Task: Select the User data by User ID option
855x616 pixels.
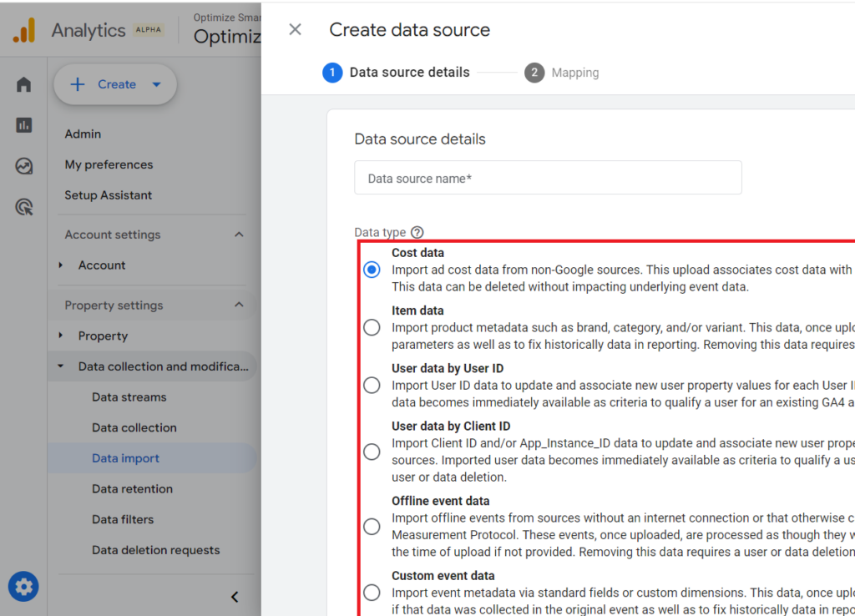Action: [x=372, y=386]
